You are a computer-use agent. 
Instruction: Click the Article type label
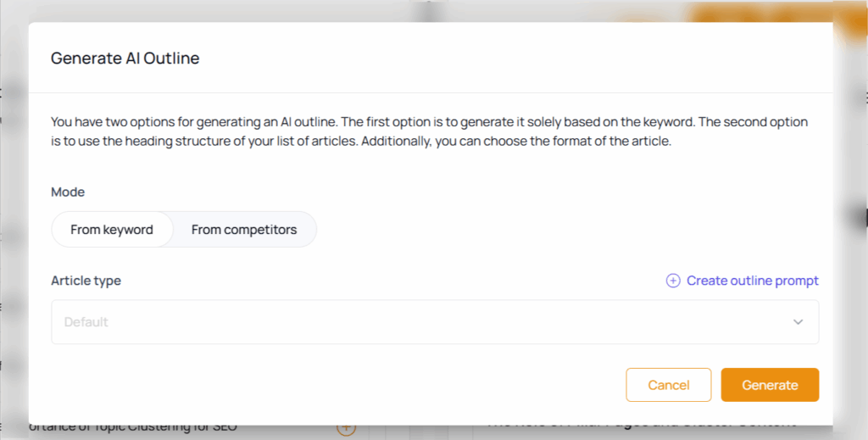click(86, 281)
